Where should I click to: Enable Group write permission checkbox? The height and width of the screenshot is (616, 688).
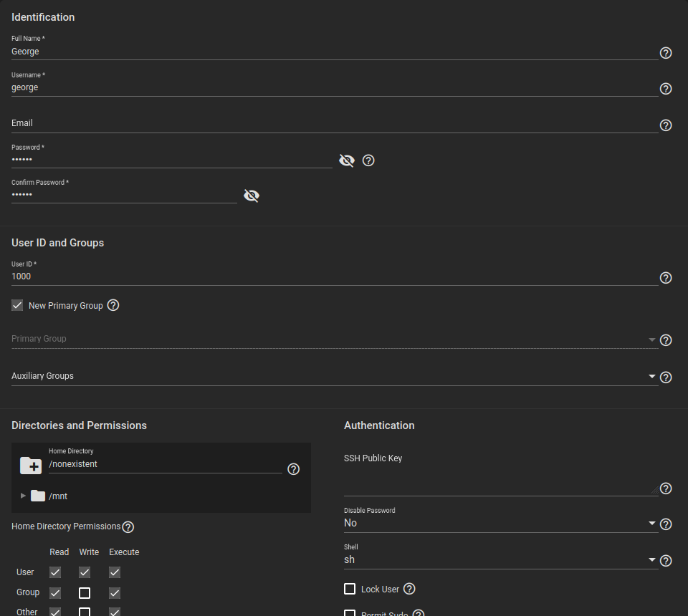[85, 593]
